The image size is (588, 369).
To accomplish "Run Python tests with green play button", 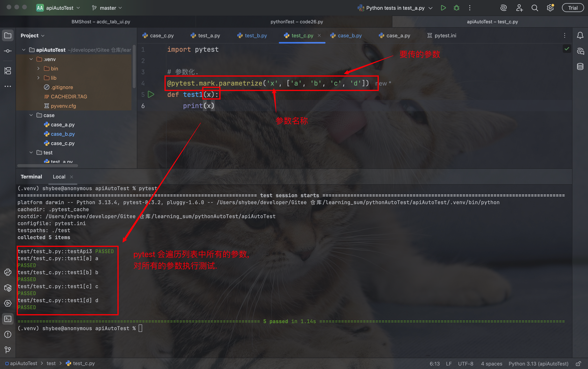I will [x=443, y=8].
